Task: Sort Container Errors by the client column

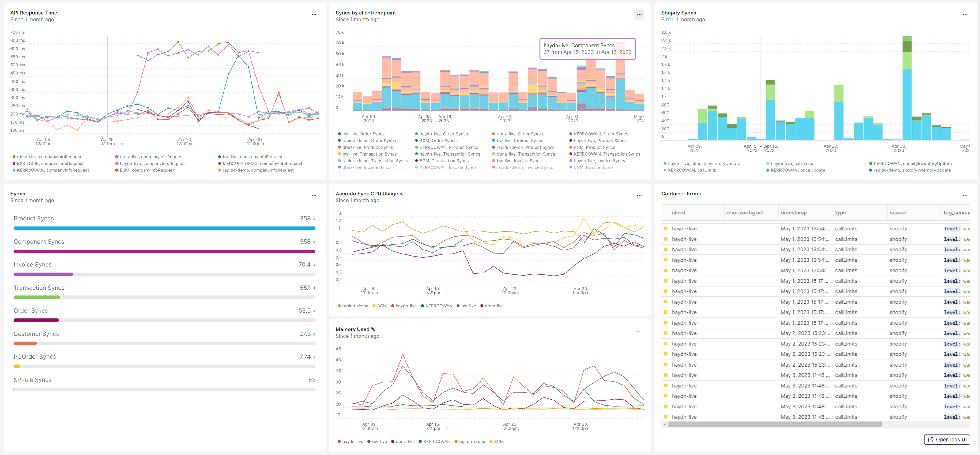Action: (x=678, y=213)
